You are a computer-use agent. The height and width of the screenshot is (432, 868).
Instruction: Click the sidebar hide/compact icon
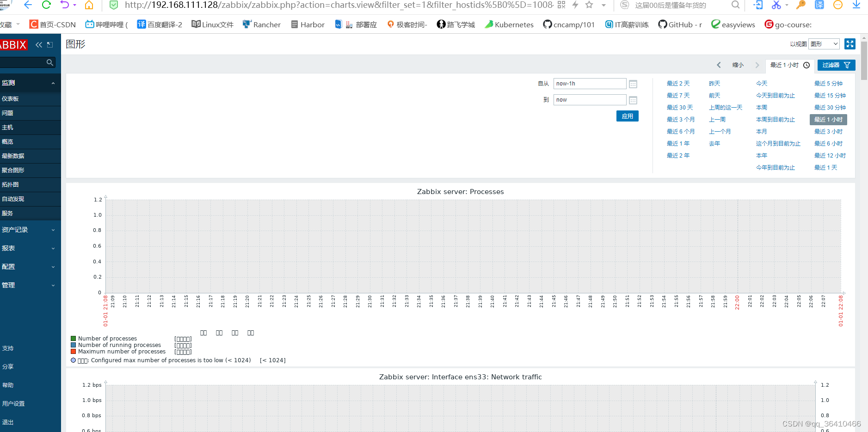(x=50, y=45)
